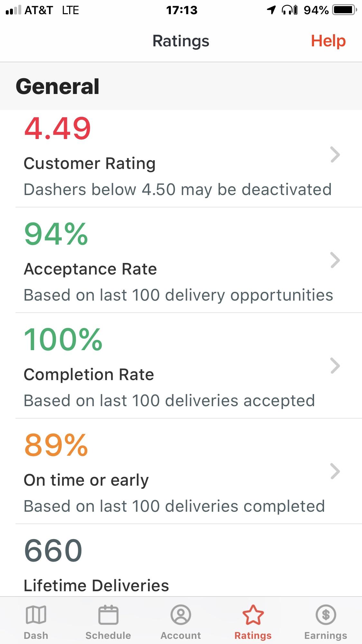Expand Acceptance Rate details chevron

(335, 260)
